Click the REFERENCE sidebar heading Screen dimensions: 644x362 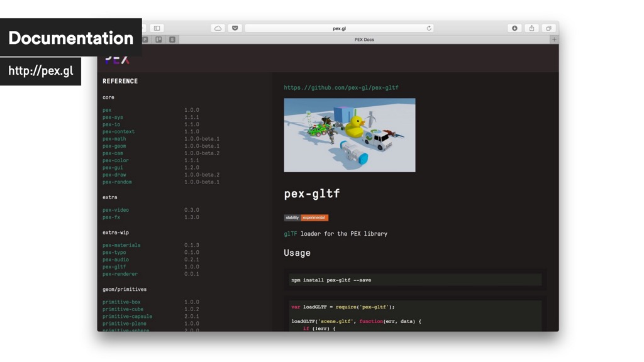coord(120,81)
